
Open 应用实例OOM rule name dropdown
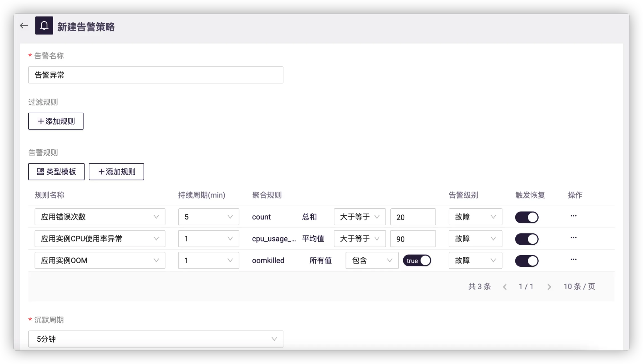pos(100,260)
